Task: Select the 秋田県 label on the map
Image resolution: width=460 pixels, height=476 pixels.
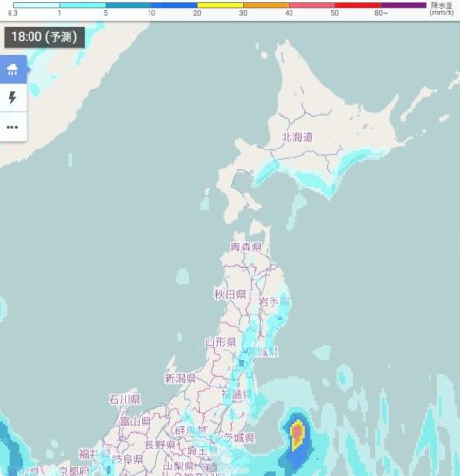Action: [230, 295]
